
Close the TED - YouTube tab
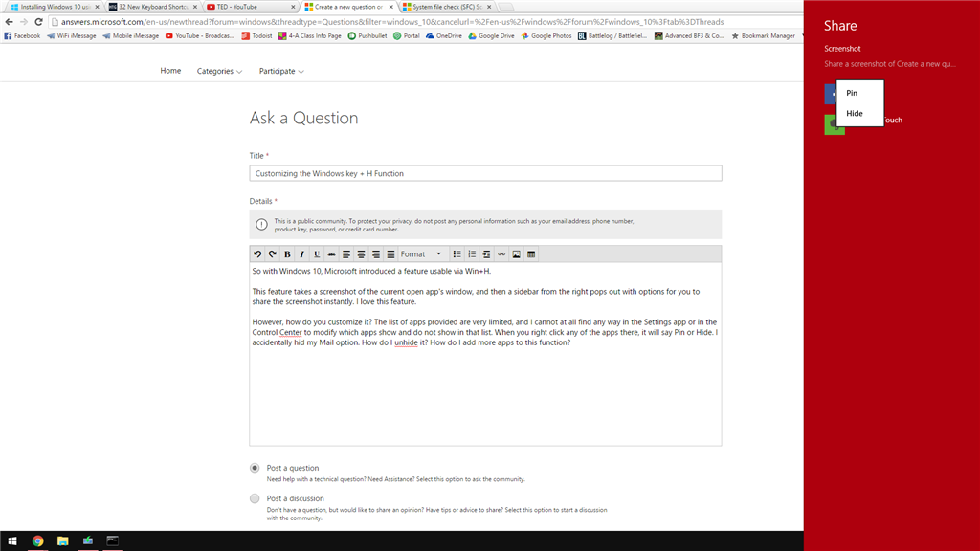pyautogui.click(x=293, y=7)
